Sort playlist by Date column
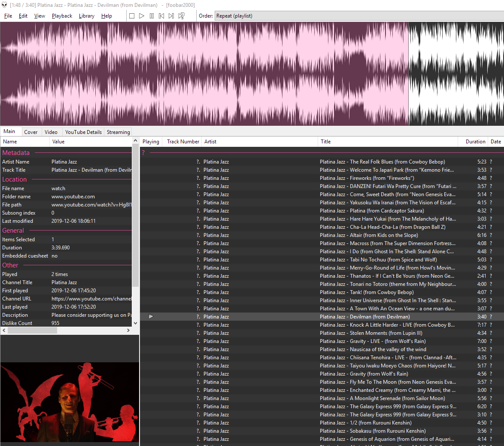The image size is (504, 446). (x=496, y=142)
